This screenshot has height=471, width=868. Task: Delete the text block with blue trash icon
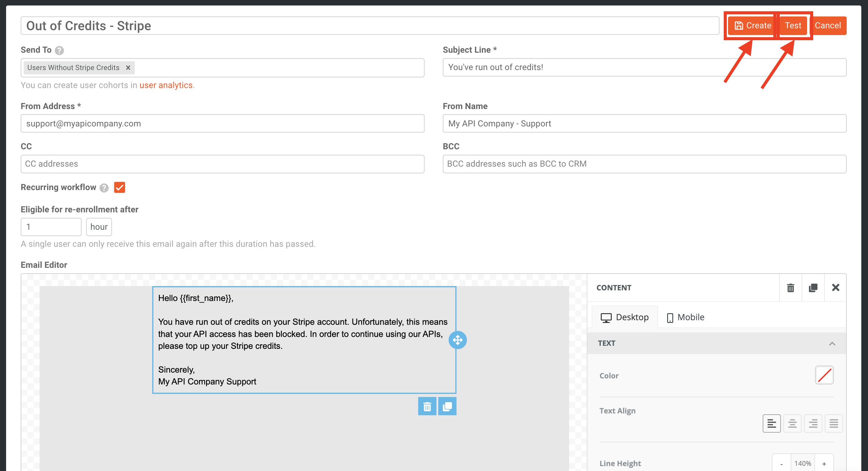pos(427,406)
